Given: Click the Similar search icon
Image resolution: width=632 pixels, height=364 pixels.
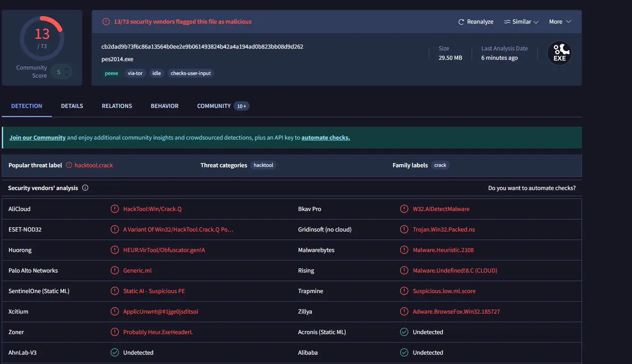Looking at the screenshot, I should pos(507,22).
